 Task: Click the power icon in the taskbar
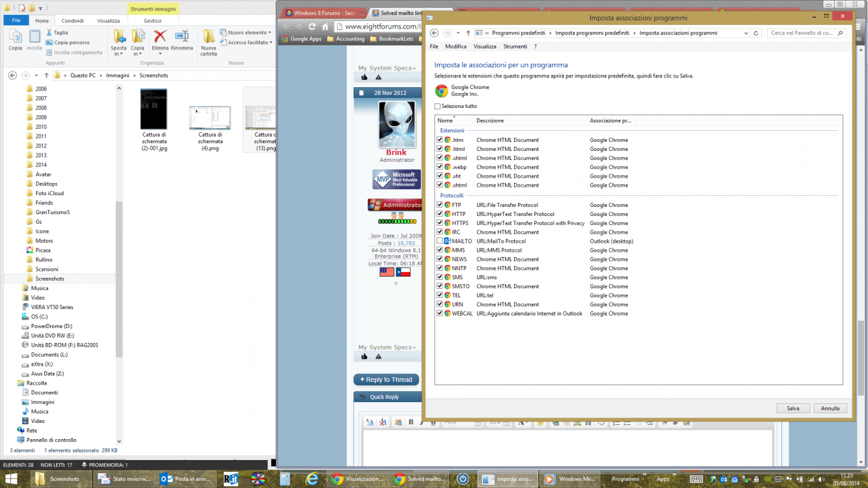pos(463,479)
